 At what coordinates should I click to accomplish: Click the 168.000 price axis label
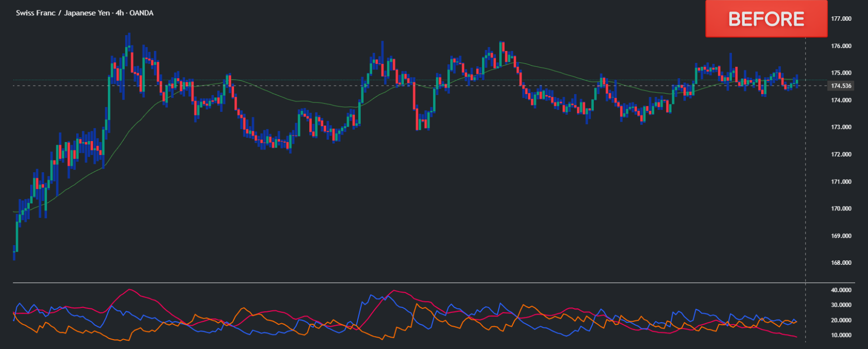point(841,263)
